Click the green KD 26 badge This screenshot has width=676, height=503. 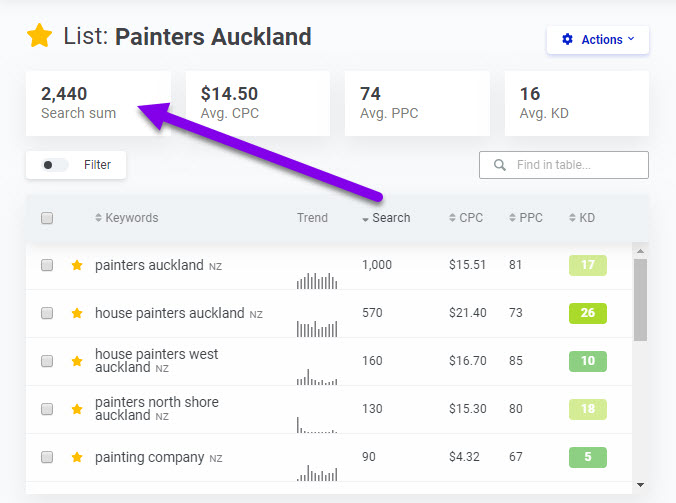588,313
